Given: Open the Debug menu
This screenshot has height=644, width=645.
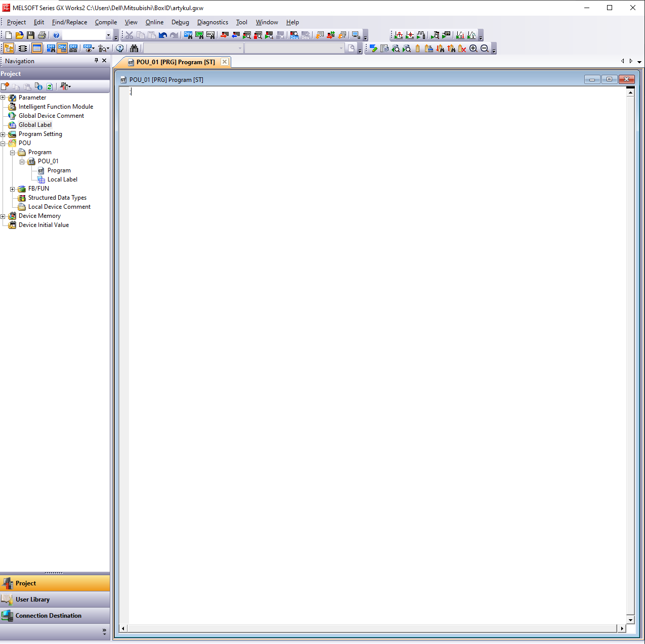Looking at the screenshot, I should pos(180,22).
